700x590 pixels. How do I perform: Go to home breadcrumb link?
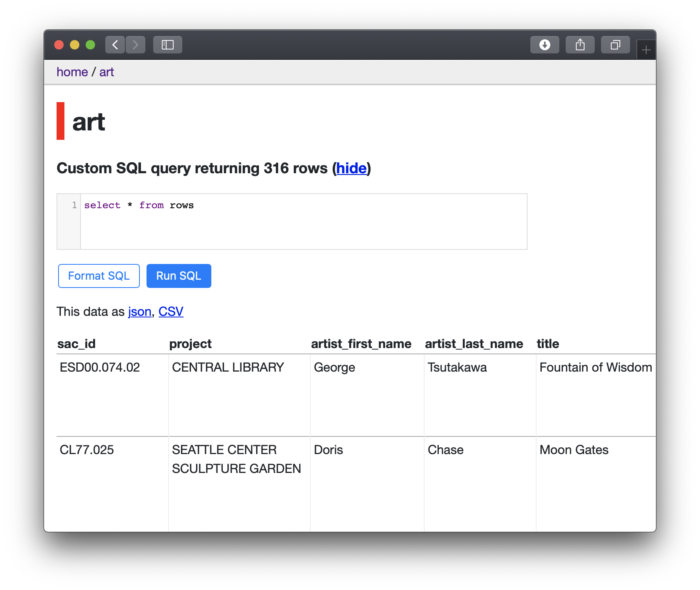click(72, 72)
